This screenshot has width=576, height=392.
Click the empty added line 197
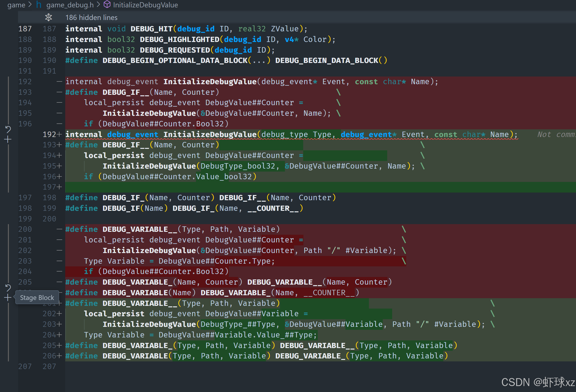click(298, 187)
